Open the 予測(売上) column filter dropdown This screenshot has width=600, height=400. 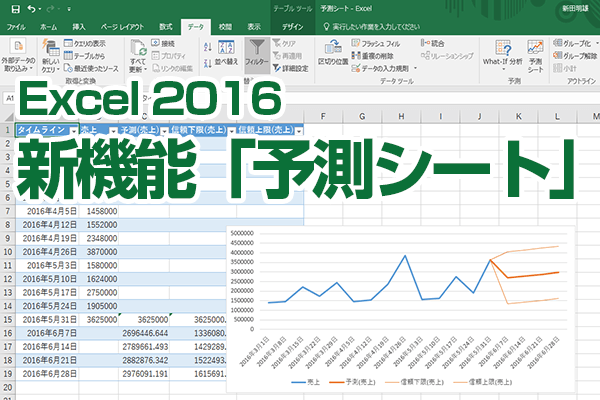[x=164, y=131]
